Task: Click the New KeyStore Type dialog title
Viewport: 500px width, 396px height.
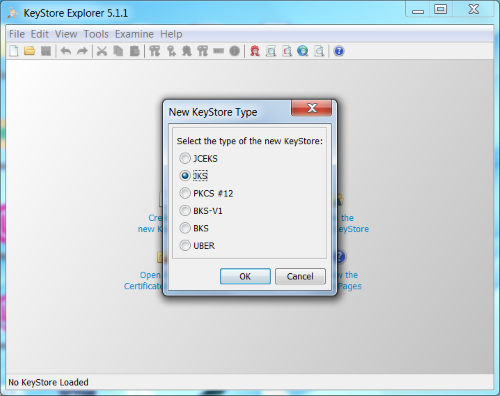Action: click(x=213, y=112)
